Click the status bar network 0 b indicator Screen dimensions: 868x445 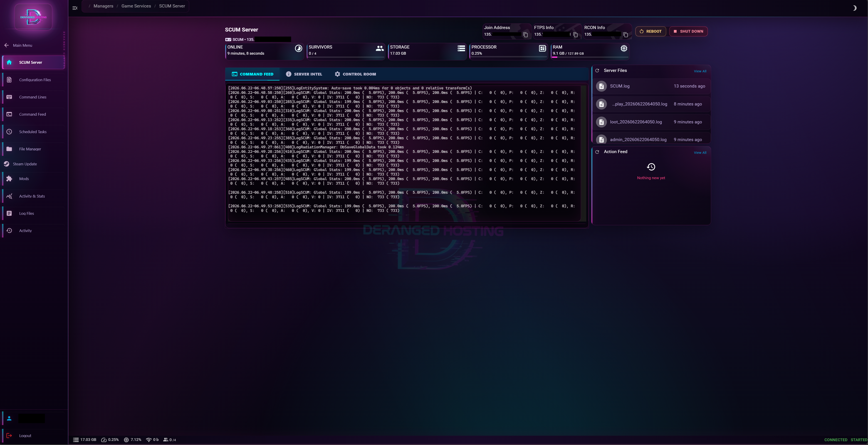click(x=152, y=440)
